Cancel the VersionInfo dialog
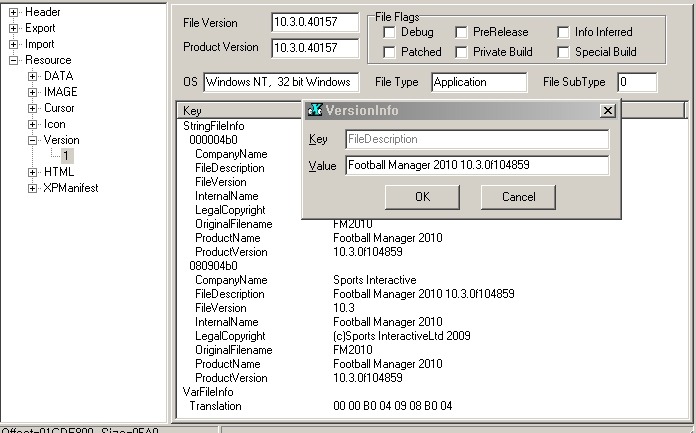The width and height of the screenshot is (696, 433). pyautogui.click(x=518, y=197)
